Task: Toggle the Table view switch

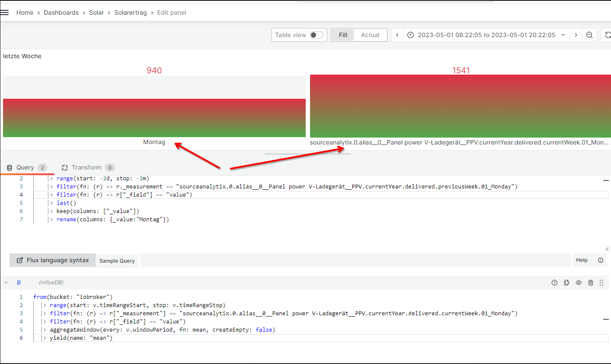Action: pyautogui.click(x=316, y=35)
